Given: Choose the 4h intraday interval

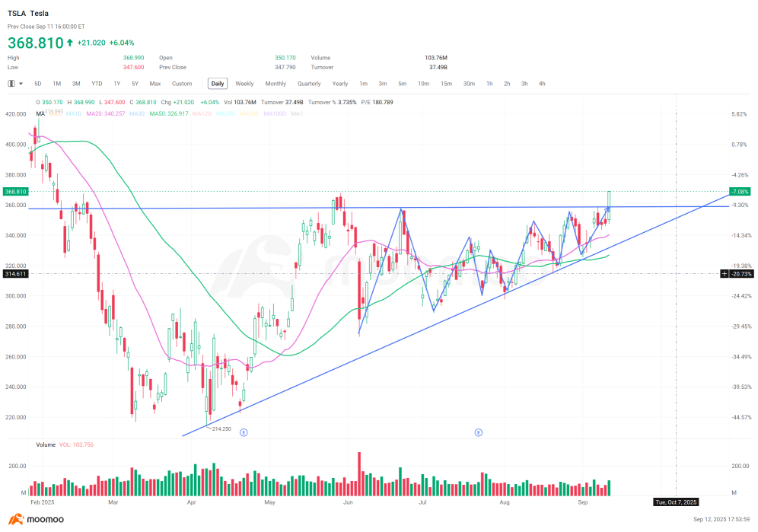Looking at the screenshot, I should (542, 84).
